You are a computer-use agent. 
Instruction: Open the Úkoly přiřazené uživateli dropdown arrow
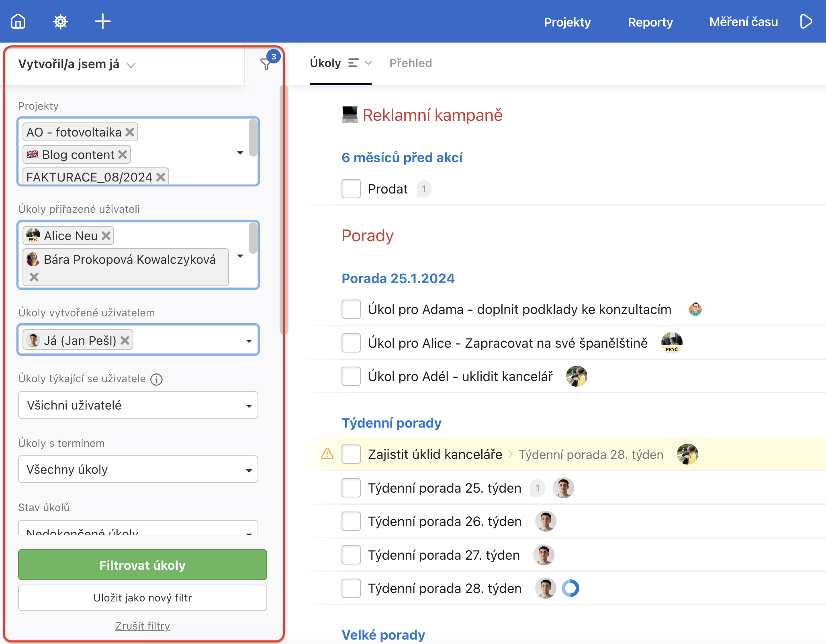(240, 256)
